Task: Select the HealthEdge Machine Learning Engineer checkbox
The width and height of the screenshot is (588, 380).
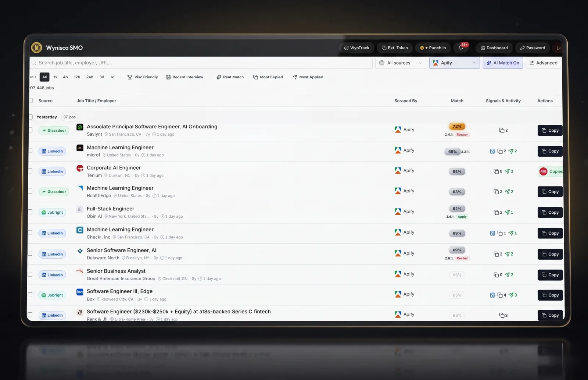Action: tap(30, 191)
